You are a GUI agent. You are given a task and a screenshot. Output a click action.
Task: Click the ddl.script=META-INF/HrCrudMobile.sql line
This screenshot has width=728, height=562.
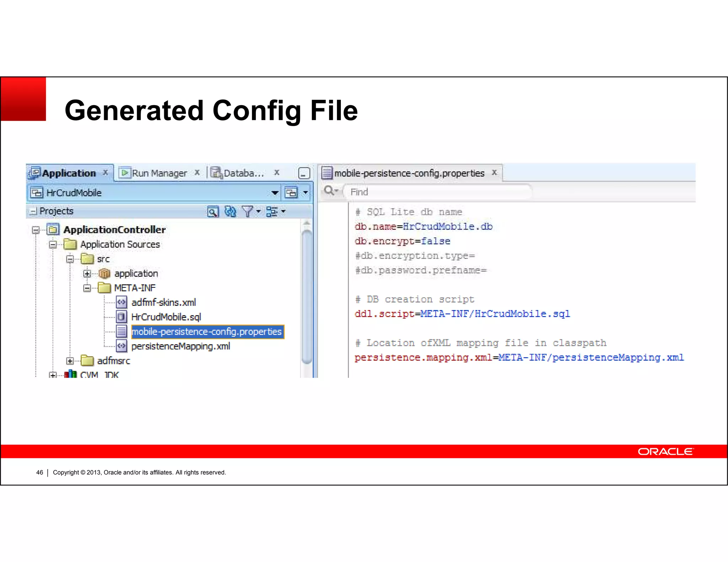pyautogui.click(x=462, y=314)
